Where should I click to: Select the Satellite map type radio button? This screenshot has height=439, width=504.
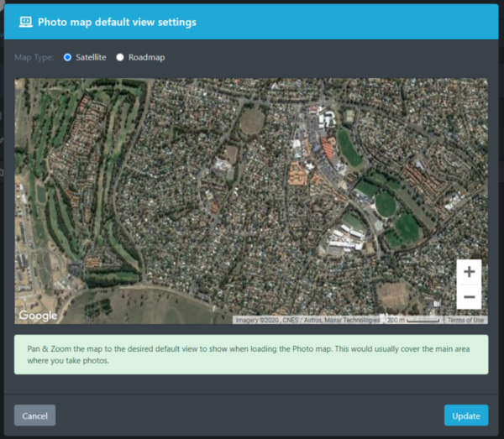point(67,57)
